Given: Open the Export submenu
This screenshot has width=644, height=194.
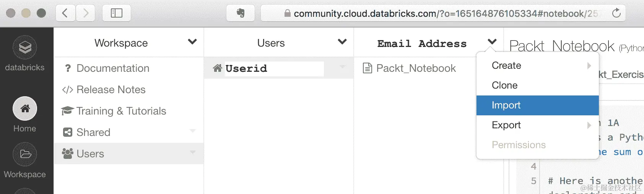Looking at the screenshot, I should click(506, 125).
